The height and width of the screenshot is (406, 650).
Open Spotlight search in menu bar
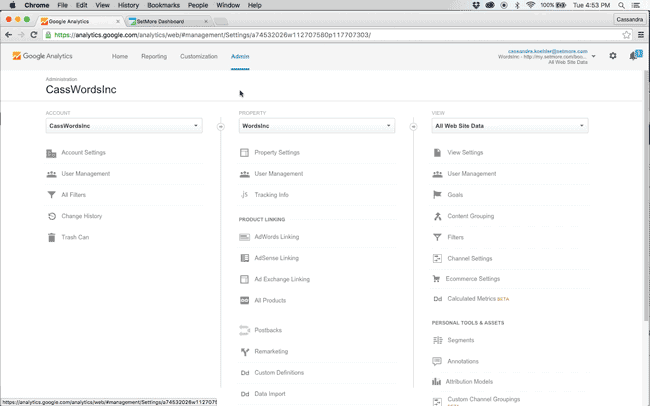(621, 5)
